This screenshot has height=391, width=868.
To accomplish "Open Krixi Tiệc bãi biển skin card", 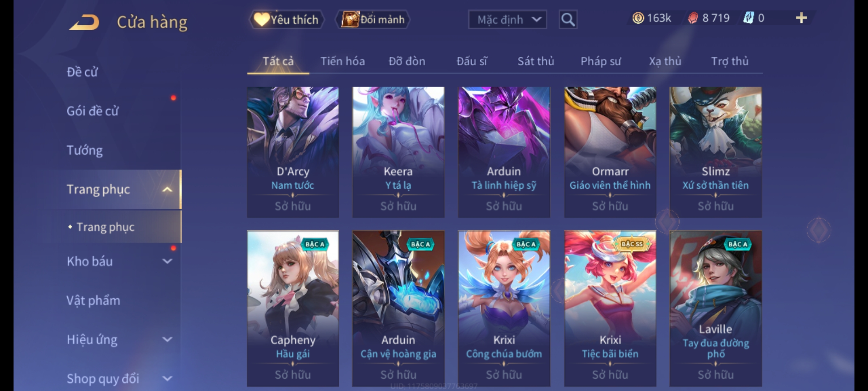I will pos(610,308).
